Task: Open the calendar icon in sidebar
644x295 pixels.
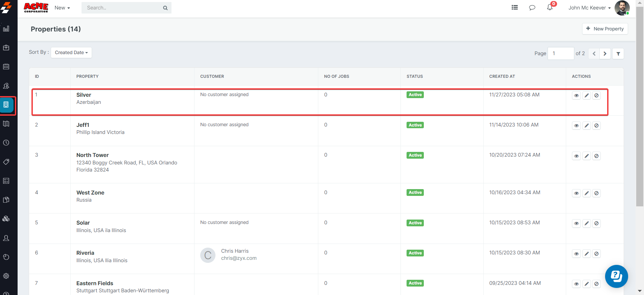Action: (6, 67)
